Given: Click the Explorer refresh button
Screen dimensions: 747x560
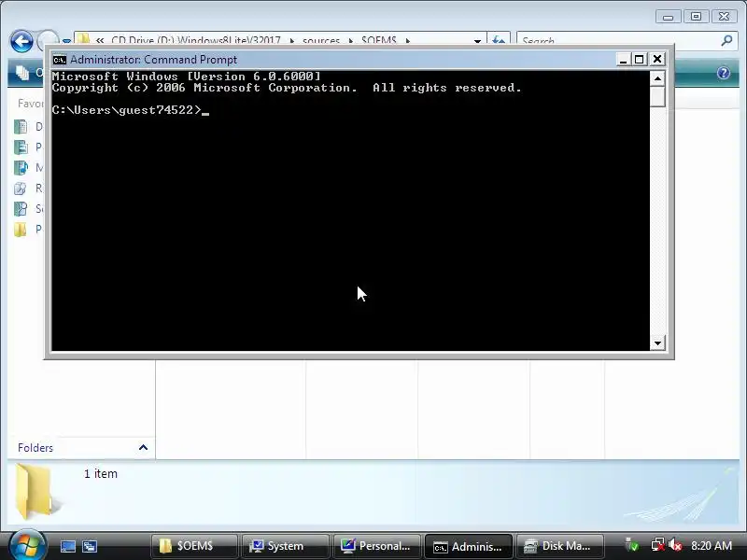Looking at the screenshot, I should [499, 40].
